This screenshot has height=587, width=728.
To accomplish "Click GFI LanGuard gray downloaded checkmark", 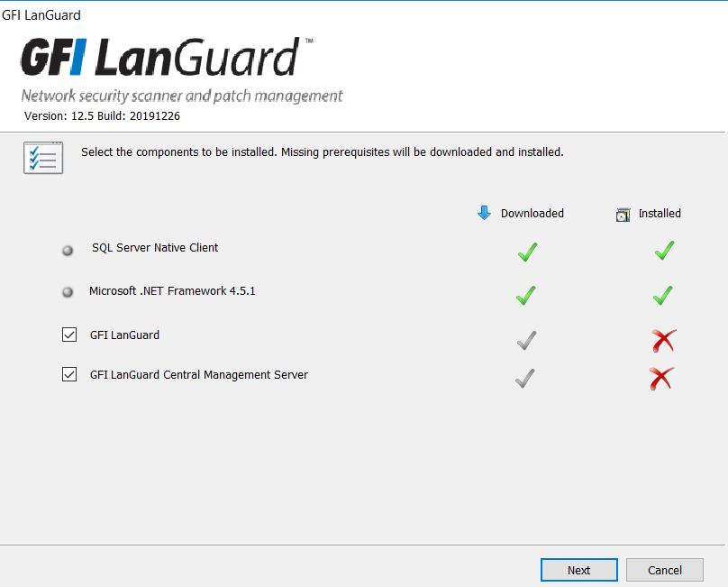I will point(526,340).
